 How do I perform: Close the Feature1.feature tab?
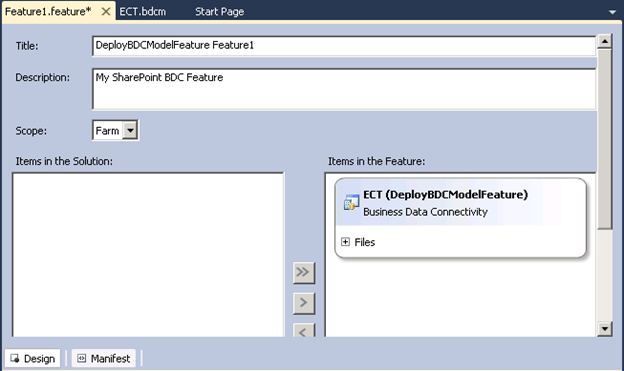[x=105, y=12]
